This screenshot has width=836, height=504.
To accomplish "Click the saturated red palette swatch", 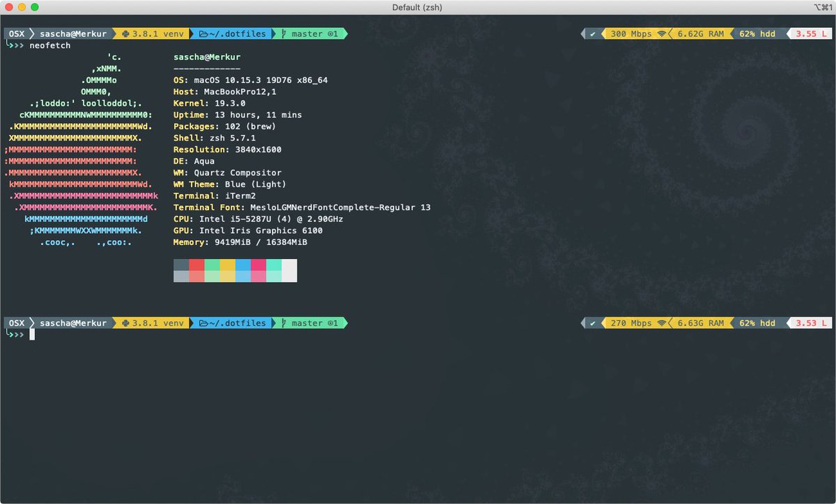I will point(196,265).
